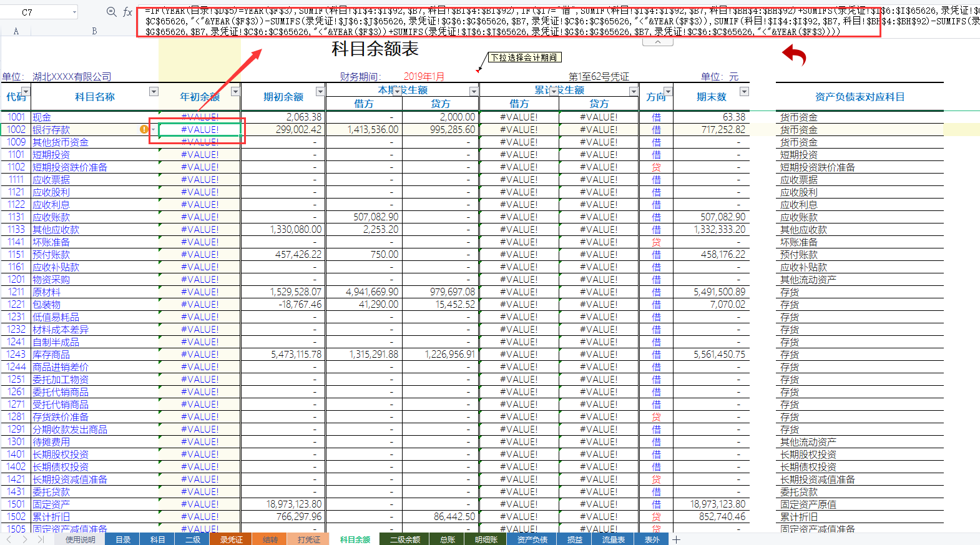Open the name box dropdown arrow
Image resolution: width=980 pixels, height=545 pixels.
pos(74,12)
